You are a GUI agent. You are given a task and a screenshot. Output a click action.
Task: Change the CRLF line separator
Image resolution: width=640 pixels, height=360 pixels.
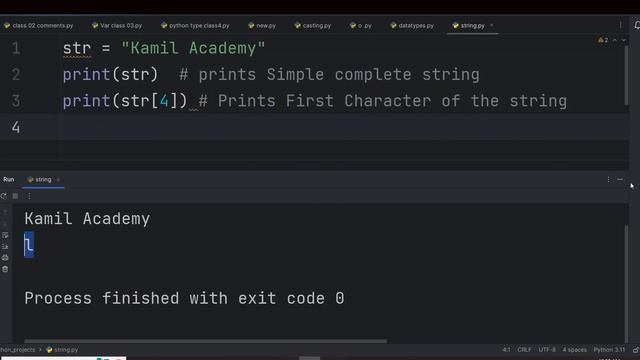click(524, 350)
